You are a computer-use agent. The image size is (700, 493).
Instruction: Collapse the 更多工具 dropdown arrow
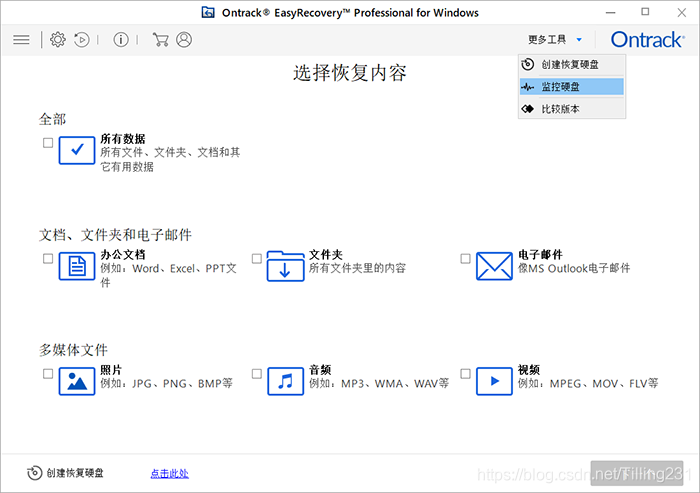[x=579, y=40]
